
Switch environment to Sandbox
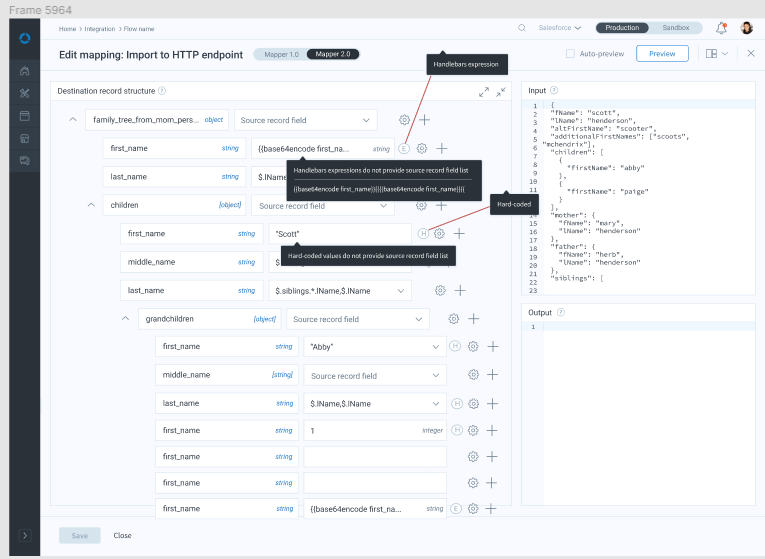pyautogui.click(x=675, y=28)
